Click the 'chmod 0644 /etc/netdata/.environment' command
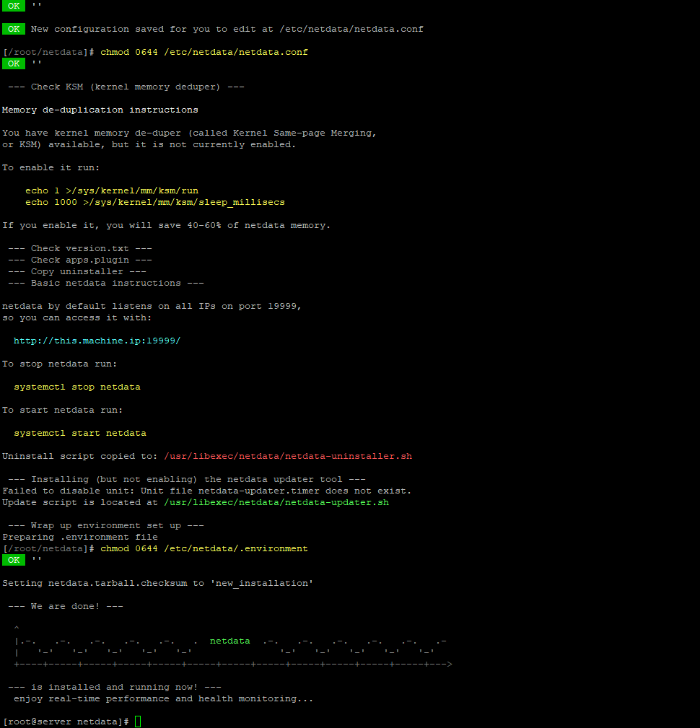 204,548
